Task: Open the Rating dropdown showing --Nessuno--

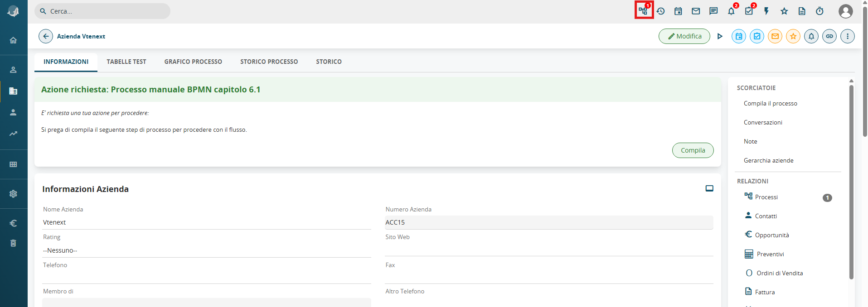Action: pyautogui.click(x=207, y=250)
